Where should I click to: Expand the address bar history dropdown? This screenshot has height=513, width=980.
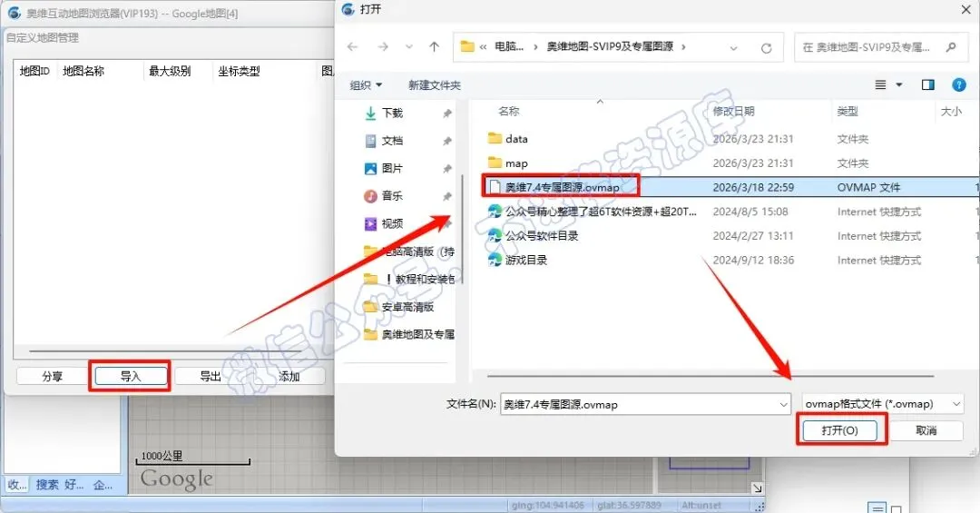pyautogui.click(x=734, y=48)
